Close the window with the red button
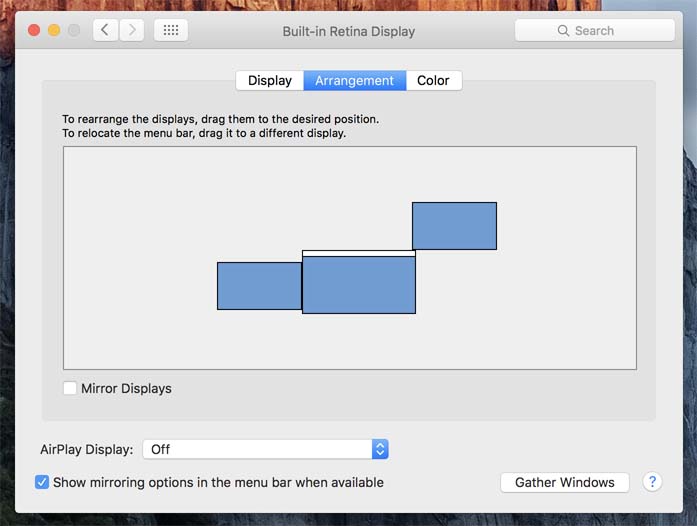 tap(34, 30)
